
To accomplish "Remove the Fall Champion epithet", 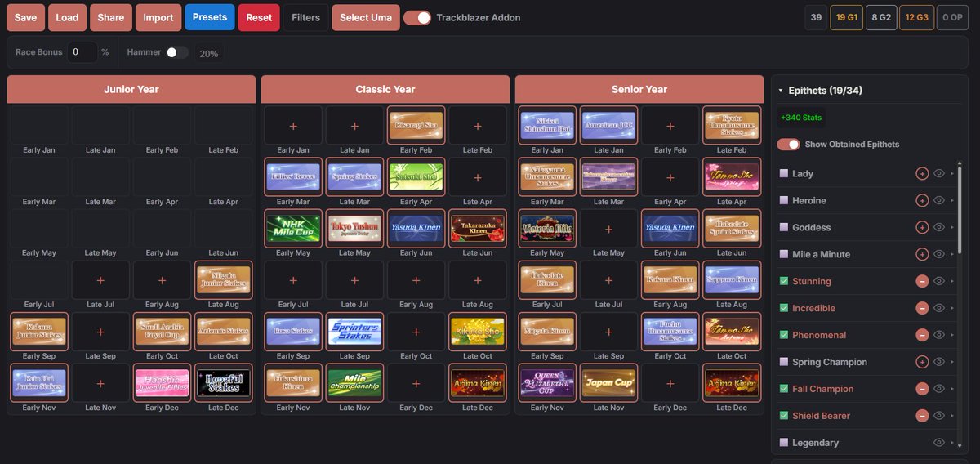I will [x=922, y=389].
